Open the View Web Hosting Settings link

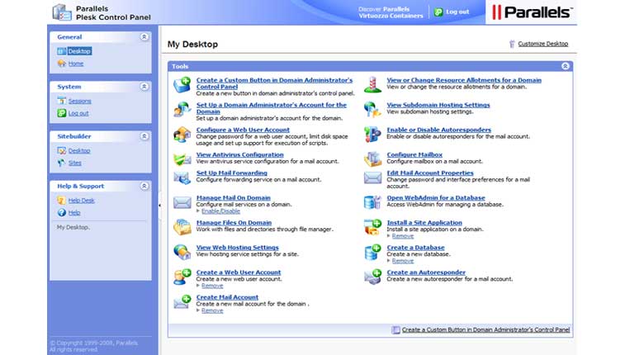point(238,248)
